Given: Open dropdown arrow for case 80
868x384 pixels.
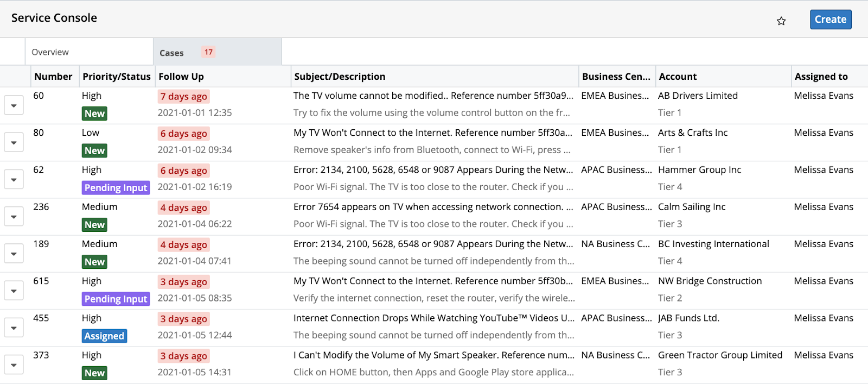Looking at the screenshot, I should coord(14,142).
